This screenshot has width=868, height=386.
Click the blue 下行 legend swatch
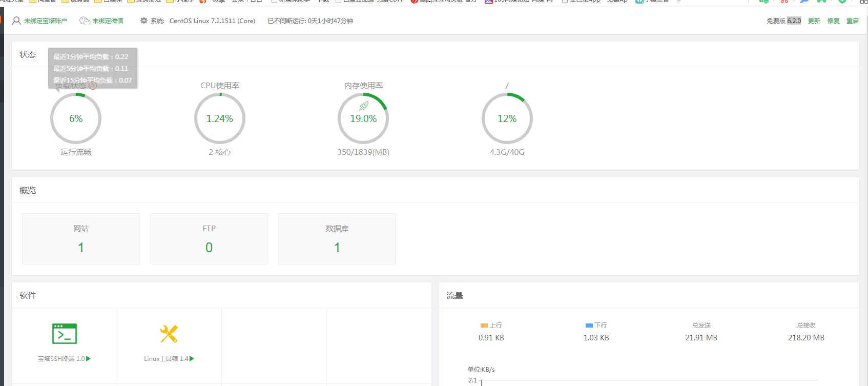[589, 326]
